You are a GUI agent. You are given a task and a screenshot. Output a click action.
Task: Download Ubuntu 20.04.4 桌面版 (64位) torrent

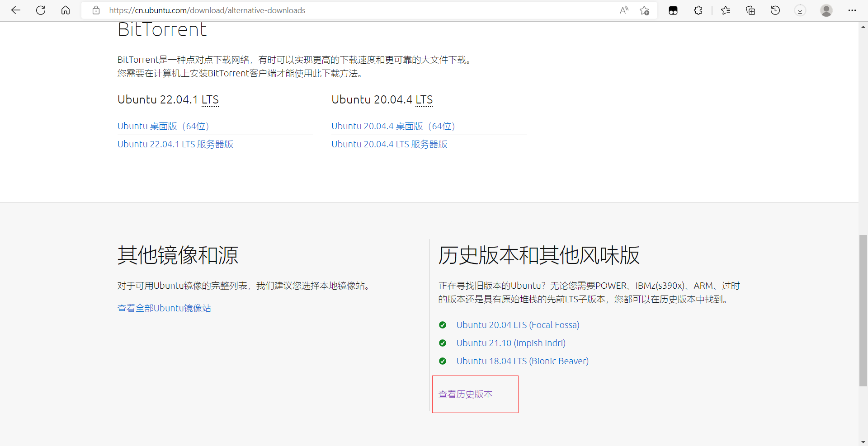pos(393,126)
